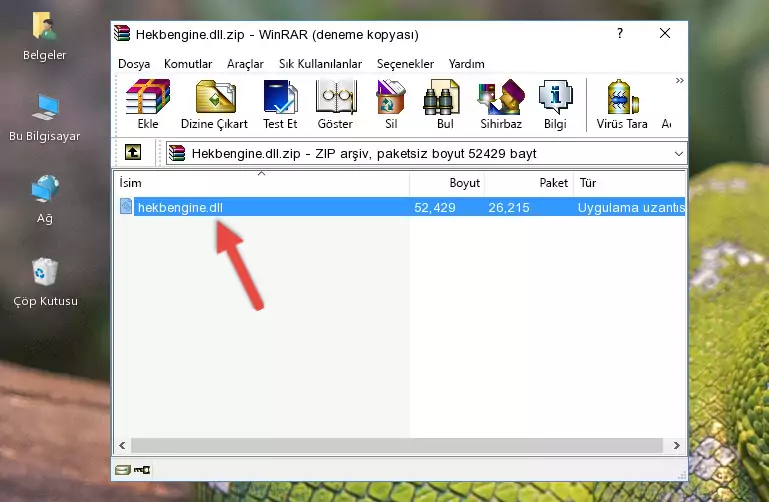Click the horizontal scrollbar thumb
Viewport: 769px width, 502px height.
click(x=397, y=445)
